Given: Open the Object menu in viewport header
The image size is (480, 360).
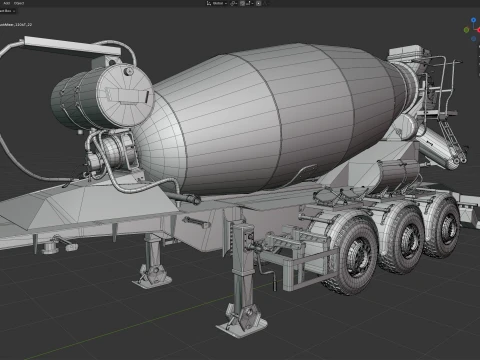Looking at the screenshot, I should point(19,3).
